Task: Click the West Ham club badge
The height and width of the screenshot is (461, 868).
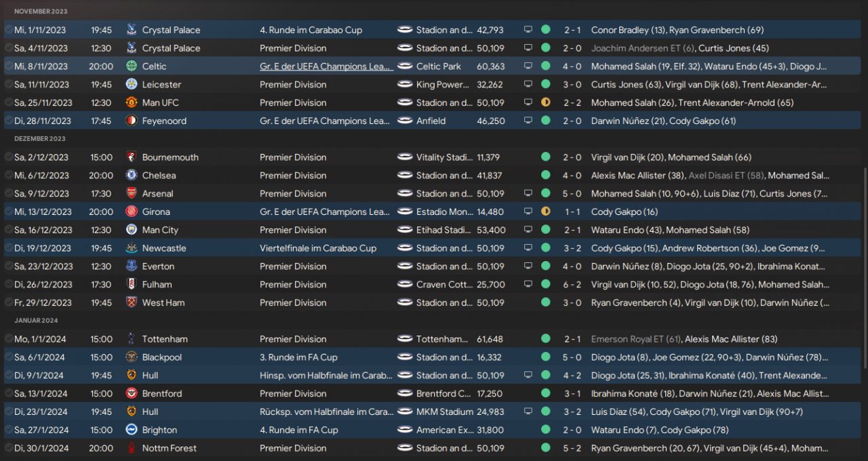Action: [132, 303]
